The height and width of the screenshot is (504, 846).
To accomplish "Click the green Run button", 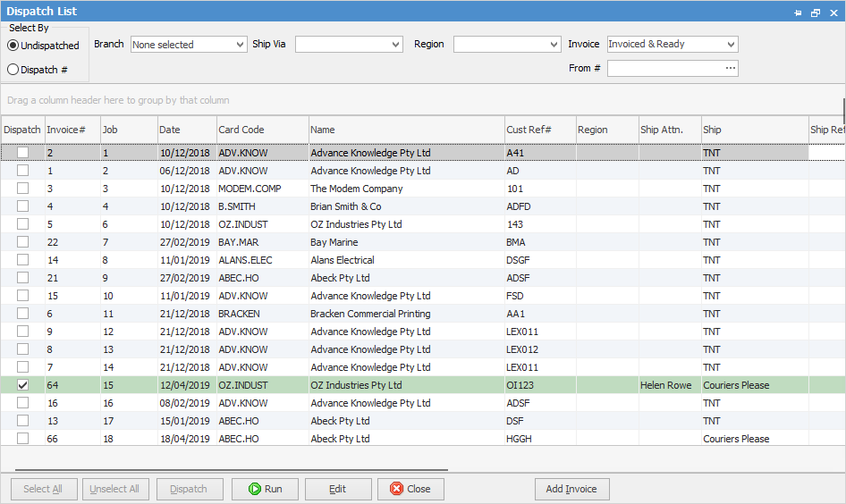I will [x=265, y=489].
